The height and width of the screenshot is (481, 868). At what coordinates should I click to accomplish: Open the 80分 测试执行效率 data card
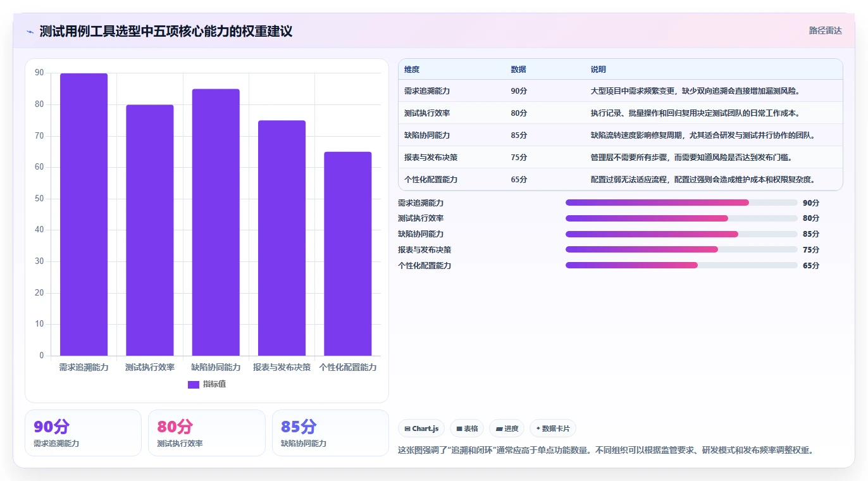click(x=207, y=433)
